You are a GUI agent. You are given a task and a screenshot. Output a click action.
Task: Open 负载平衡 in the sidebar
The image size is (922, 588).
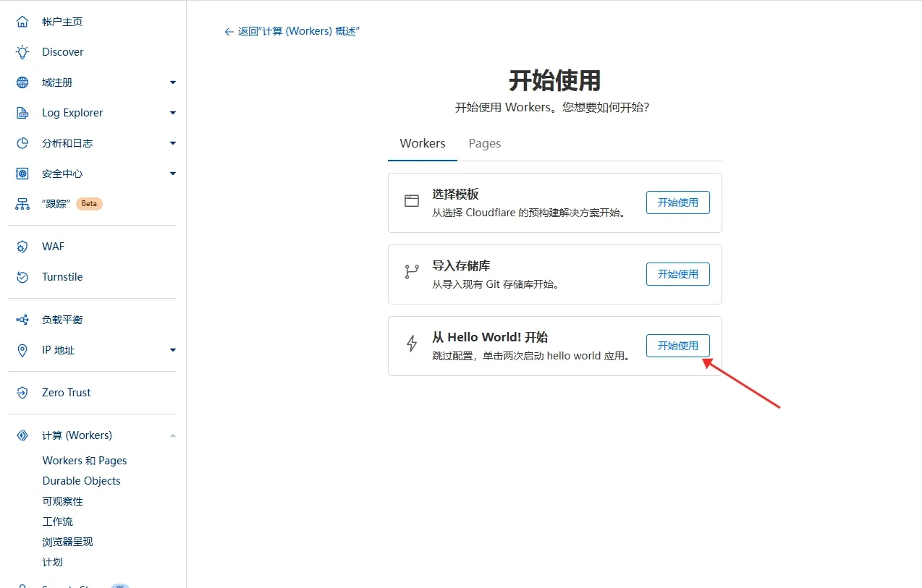[x=62, y=320]
